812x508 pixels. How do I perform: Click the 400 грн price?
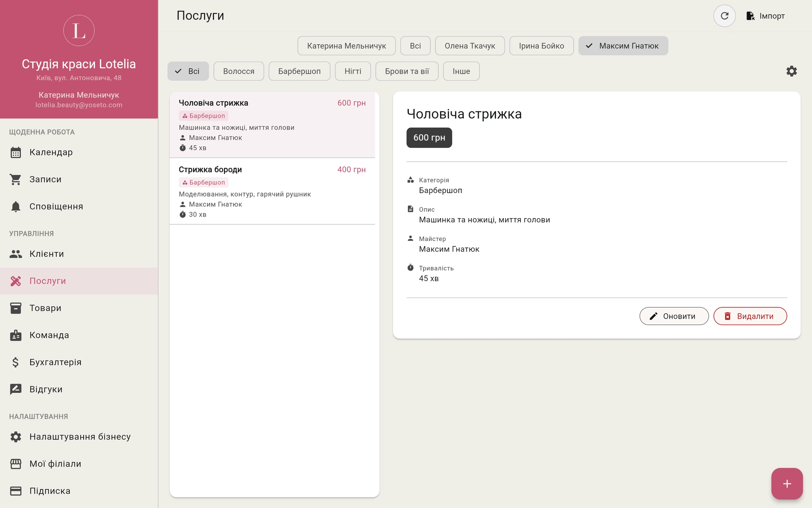point(352,169)
